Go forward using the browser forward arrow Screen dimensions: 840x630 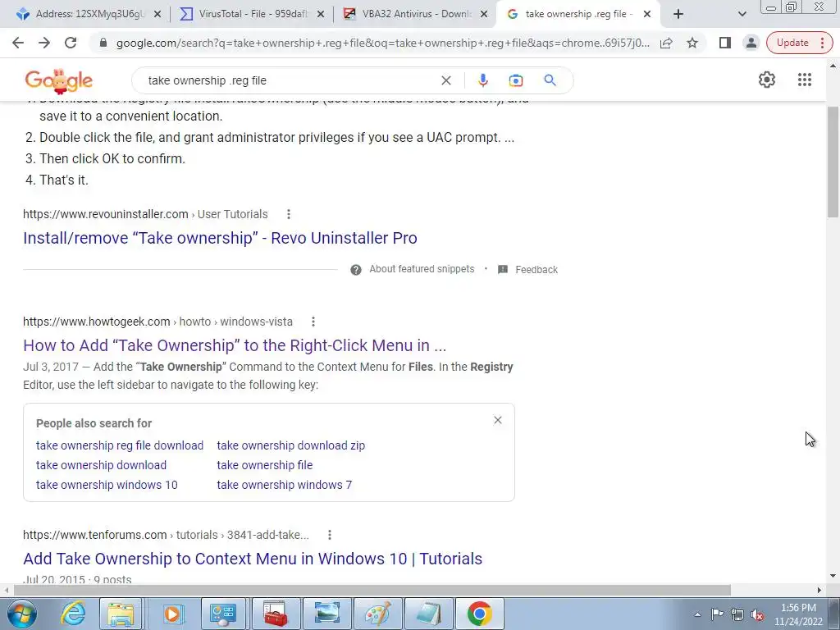coord(44,43)
